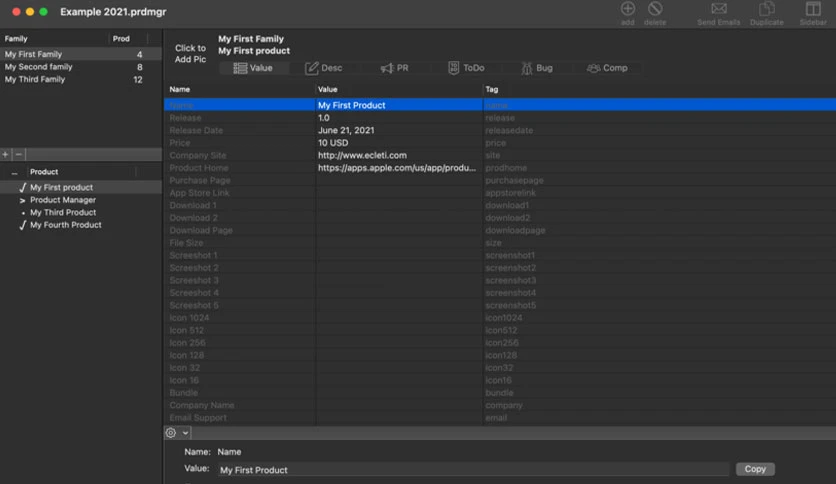This screenshot has width=836, height=484.
Task: Click the minus button below family list
Action: click(x=19, y=155)
